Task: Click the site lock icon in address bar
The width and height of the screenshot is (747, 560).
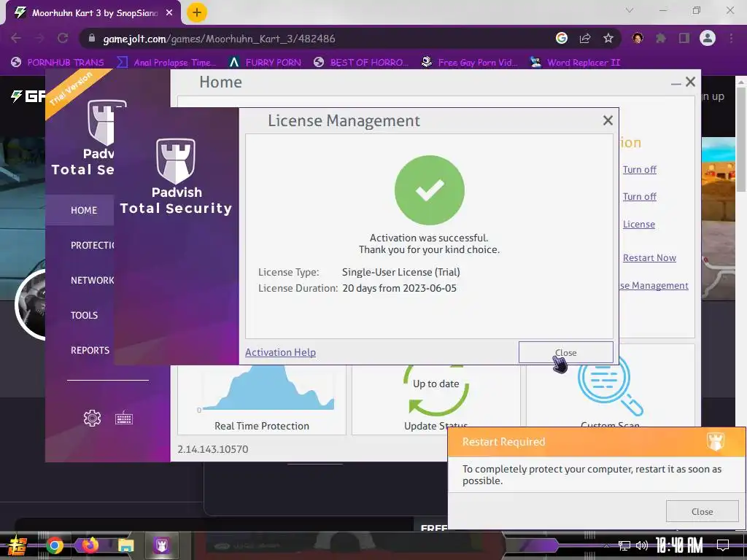Action: pyautogui.click(x=92, y=39)
